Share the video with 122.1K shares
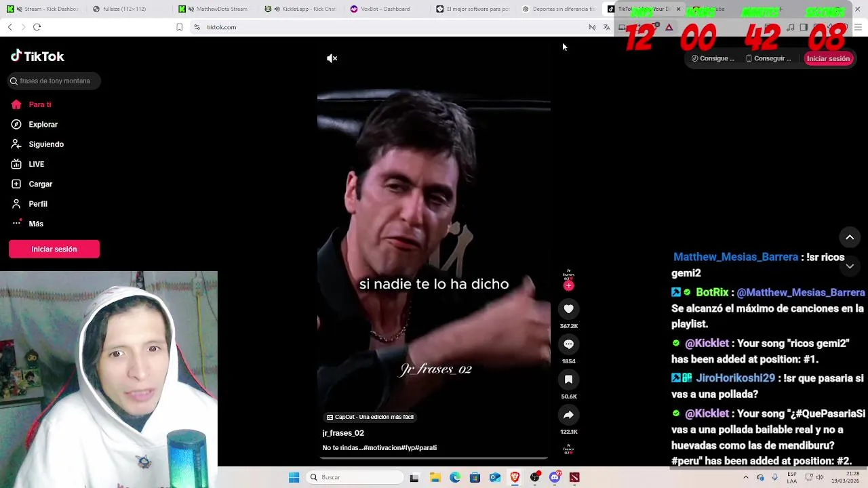868x488 pixels. 568,415
